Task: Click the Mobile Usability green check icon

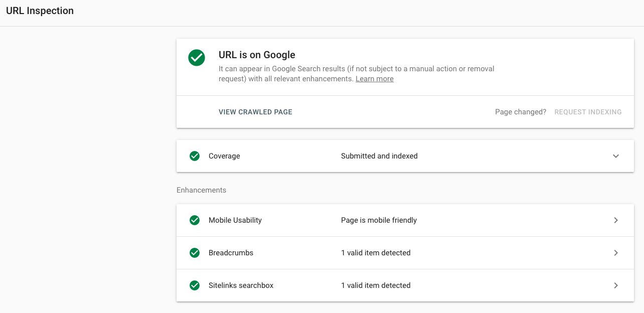Action: point(195,220)
